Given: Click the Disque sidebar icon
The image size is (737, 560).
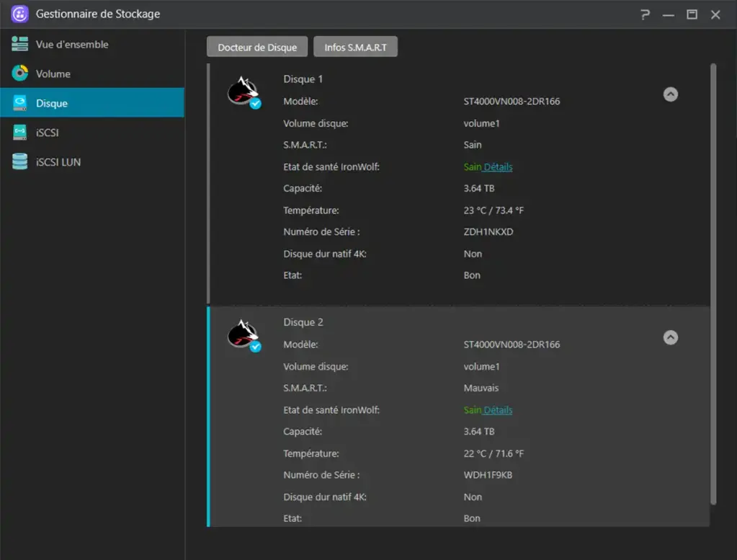Looking at the screenshot, I should click(x=20, y=103).
